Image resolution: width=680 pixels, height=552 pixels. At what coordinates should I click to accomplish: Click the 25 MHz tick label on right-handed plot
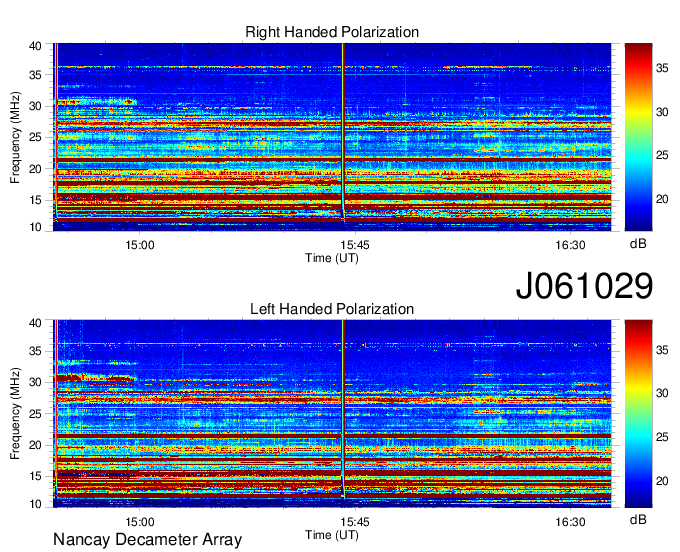35,137
